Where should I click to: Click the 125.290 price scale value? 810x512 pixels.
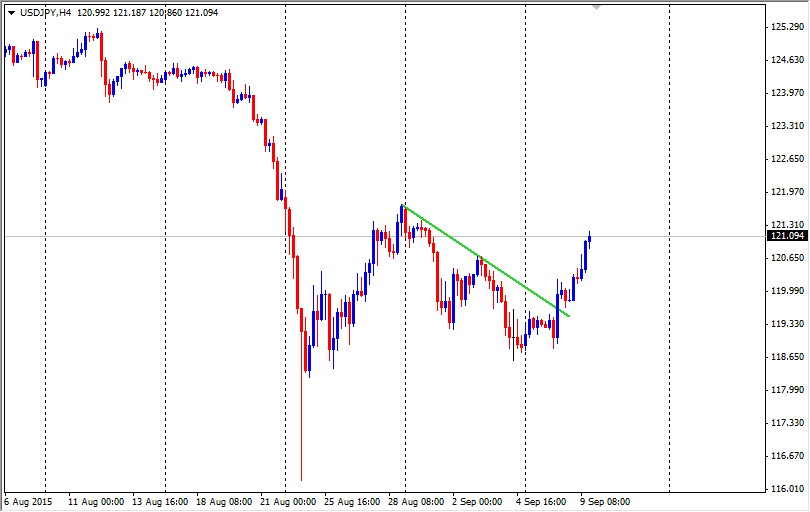(x=787, y=27)
